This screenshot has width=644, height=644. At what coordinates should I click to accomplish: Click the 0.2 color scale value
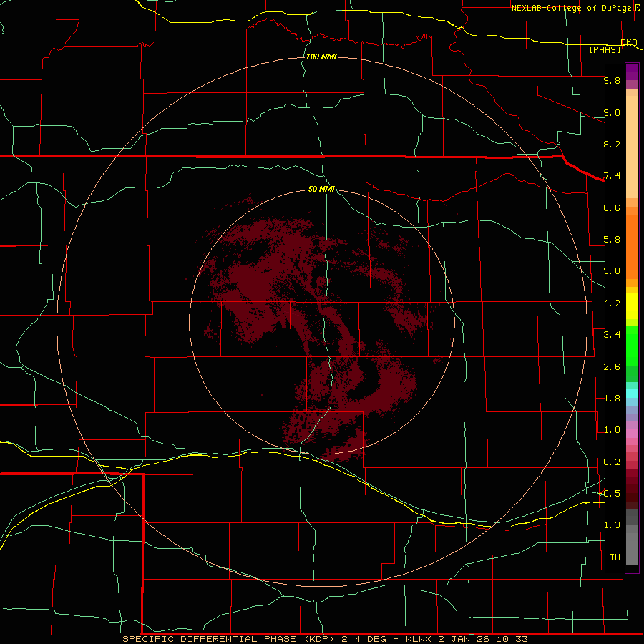click(612, 462)
